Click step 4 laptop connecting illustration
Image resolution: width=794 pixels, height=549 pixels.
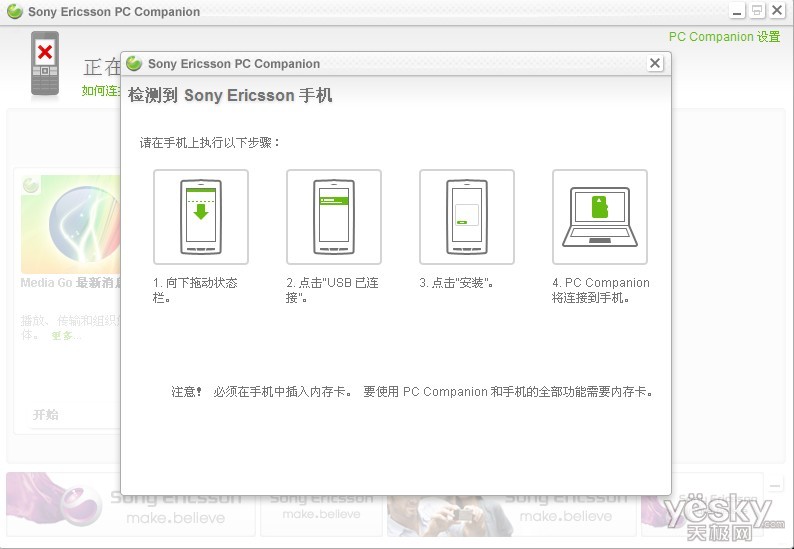click(600, 217)
